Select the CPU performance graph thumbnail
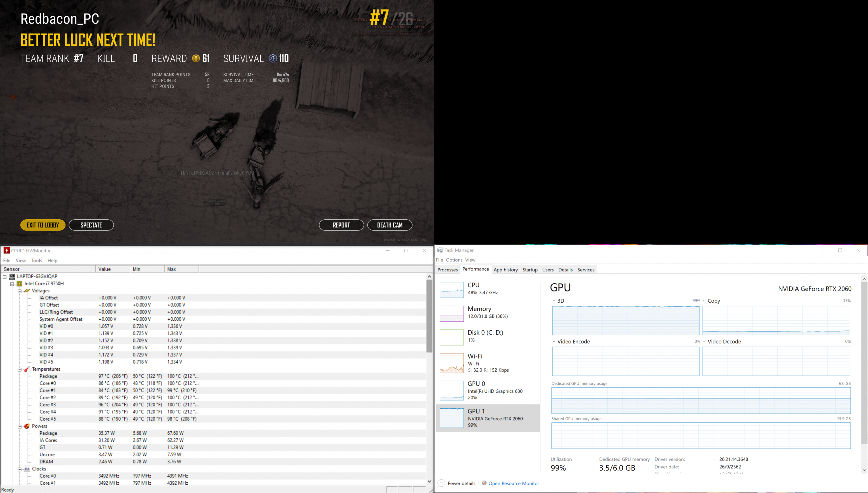The image size is (868, 493). pos(452,290)
